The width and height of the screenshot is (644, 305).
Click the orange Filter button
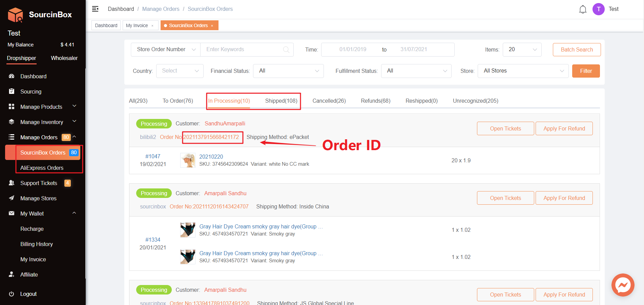586,71
